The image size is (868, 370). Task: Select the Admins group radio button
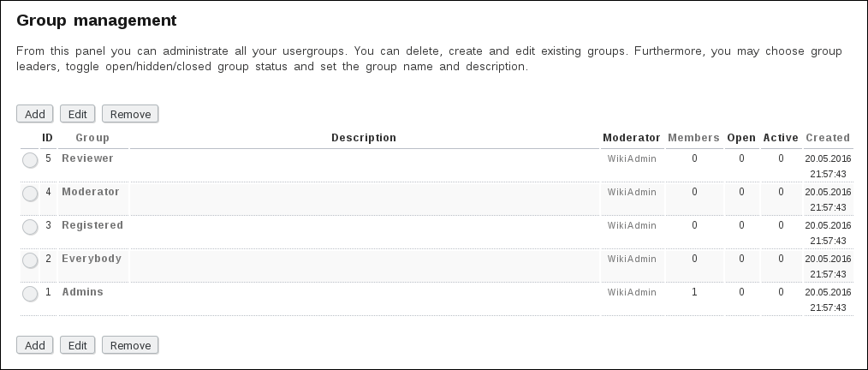point(30,294)
